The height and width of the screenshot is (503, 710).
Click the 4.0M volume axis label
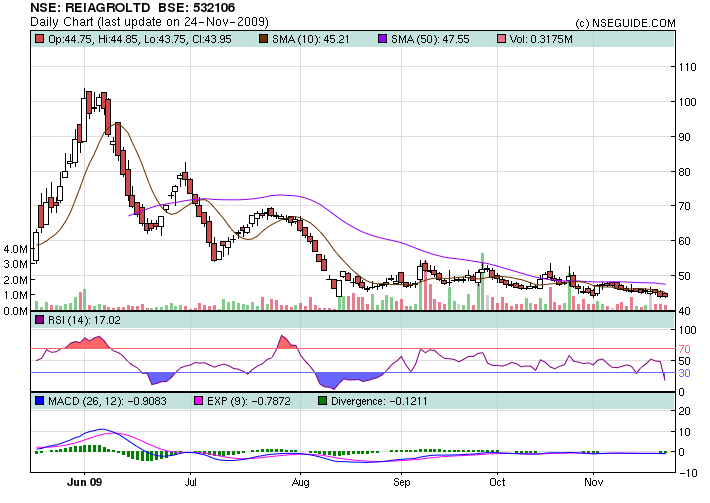click(x=15, y=248)
